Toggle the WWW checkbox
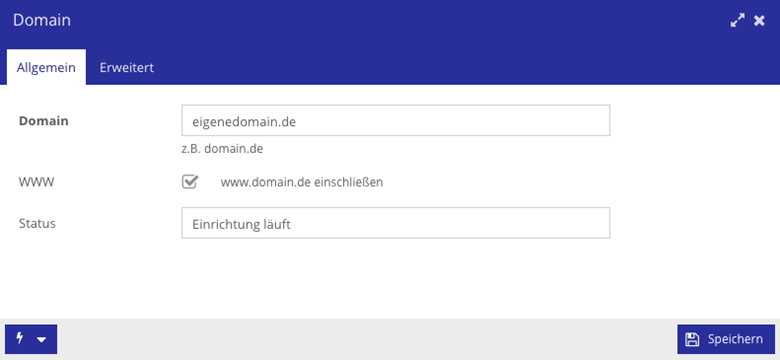Screen dimensions: 780x360 (x=190, y=182)
